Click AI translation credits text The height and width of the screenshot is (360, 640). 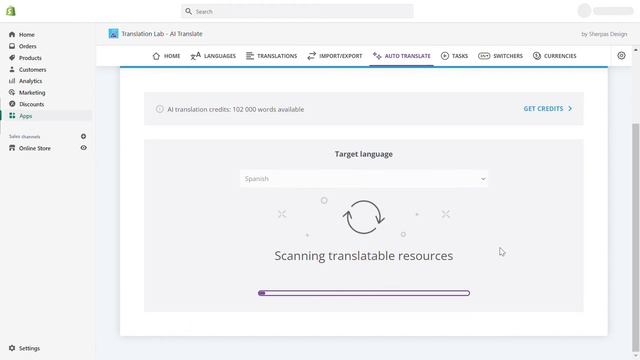pos(236,109)
